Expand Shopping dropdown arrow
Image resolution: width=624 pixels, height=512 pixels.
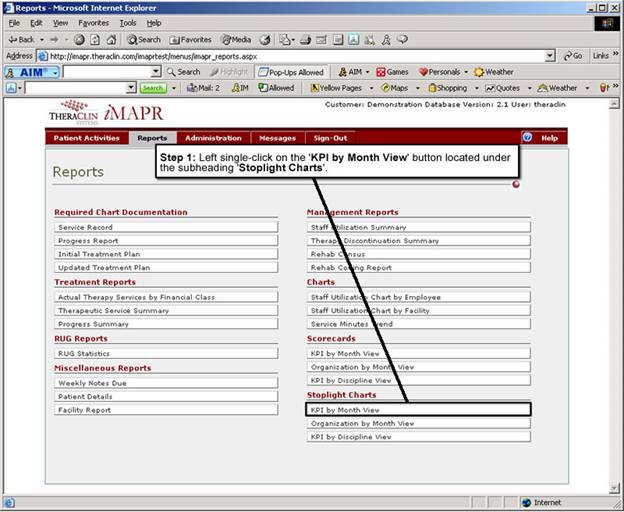point(476,88)
